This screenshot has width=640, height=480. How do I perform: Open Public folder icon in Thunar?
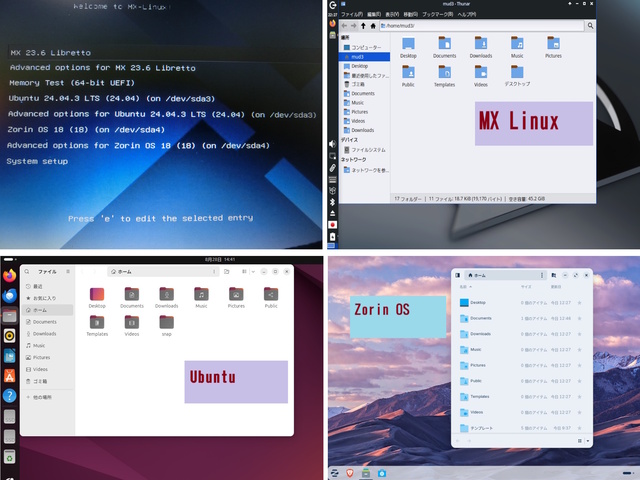pos(408,72)
